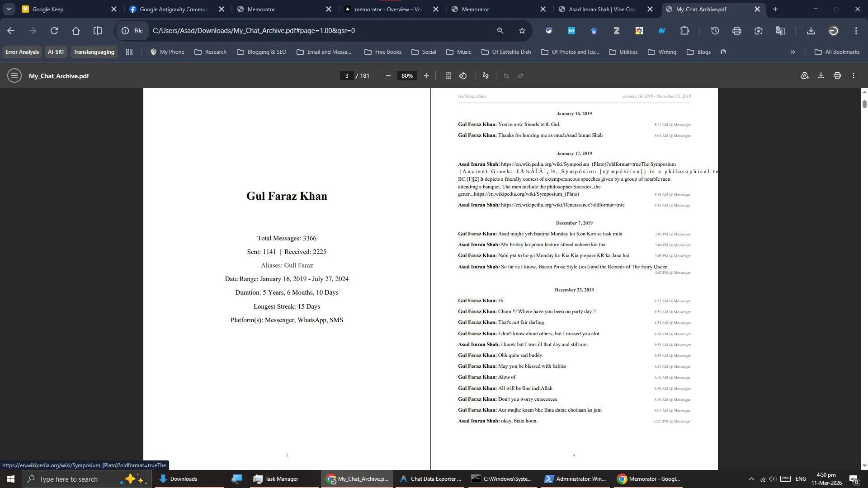Zoom out the PDF view
868x488 pixels.
coord(388,76)
